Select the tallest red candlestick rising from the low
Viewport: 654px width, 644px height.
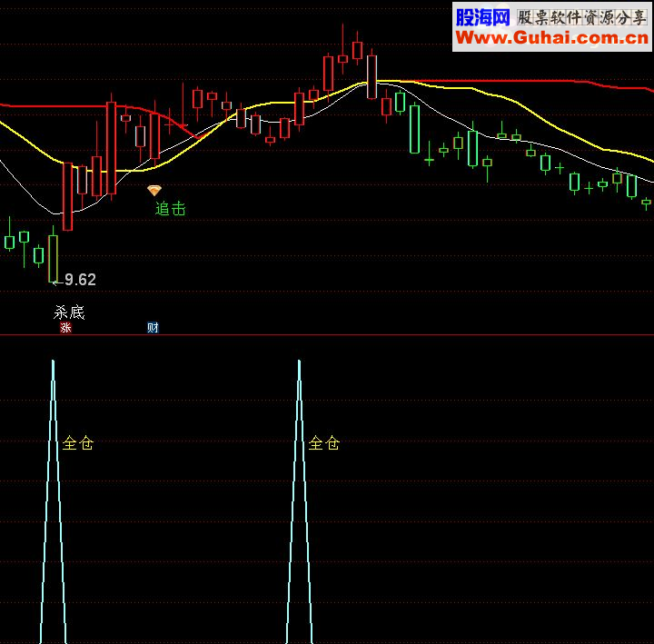coord(111,147)
